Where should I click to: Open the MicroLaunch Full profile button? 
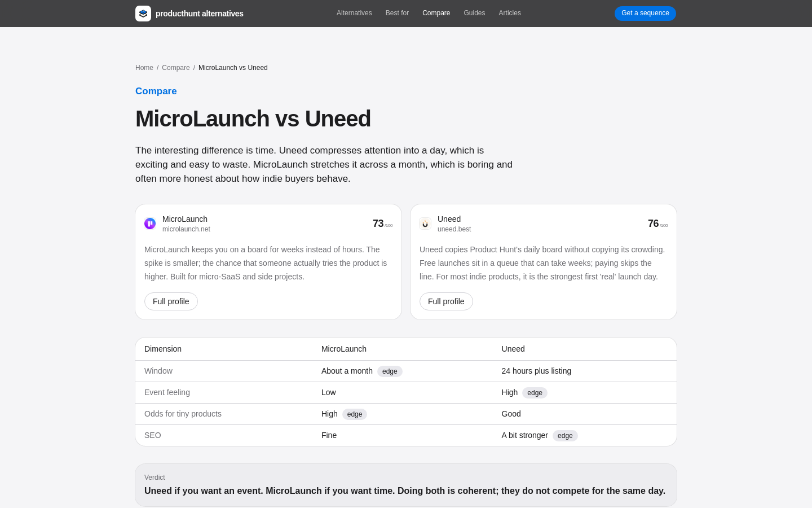click(x=171, y=301)
